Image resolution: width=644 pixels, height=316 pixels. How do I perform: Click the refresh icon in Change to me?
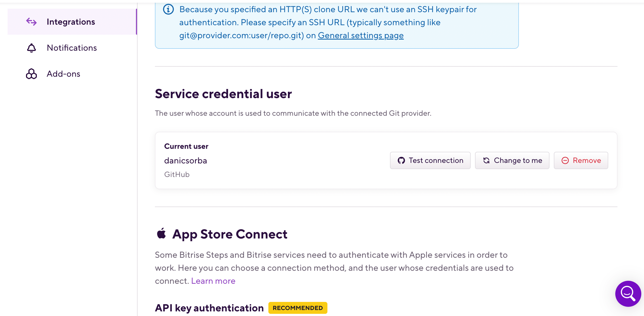coord(487,160)
